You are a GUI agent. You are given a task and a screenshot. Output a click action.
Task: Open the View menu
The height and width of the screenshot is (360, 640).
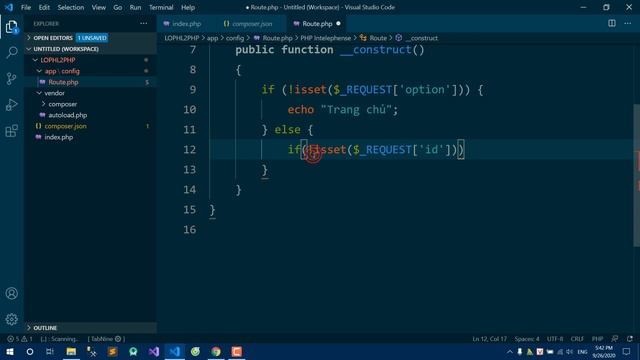click(x=98, y=7)
